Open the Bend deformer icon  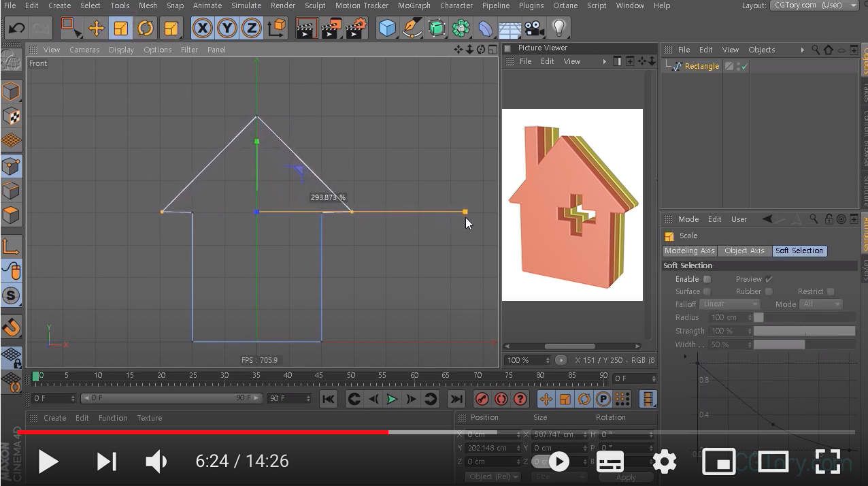486,29
